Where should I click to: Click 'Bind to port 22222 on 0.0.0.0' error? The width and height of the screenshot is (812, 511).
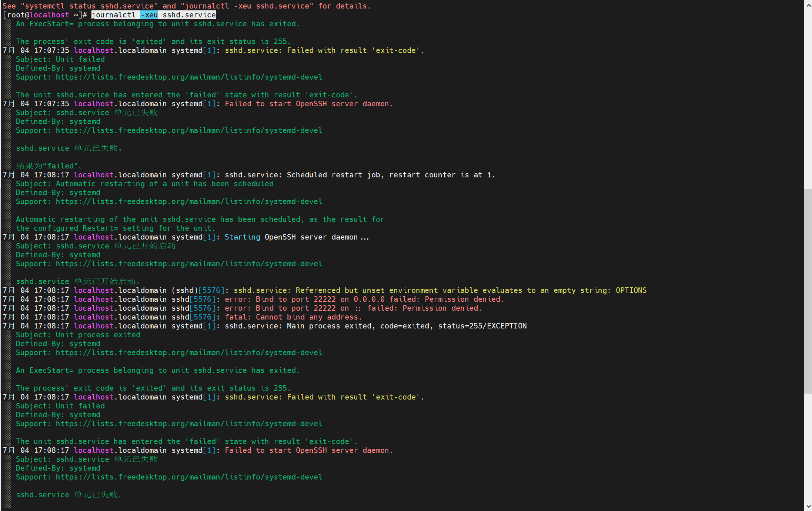(320, 299)
